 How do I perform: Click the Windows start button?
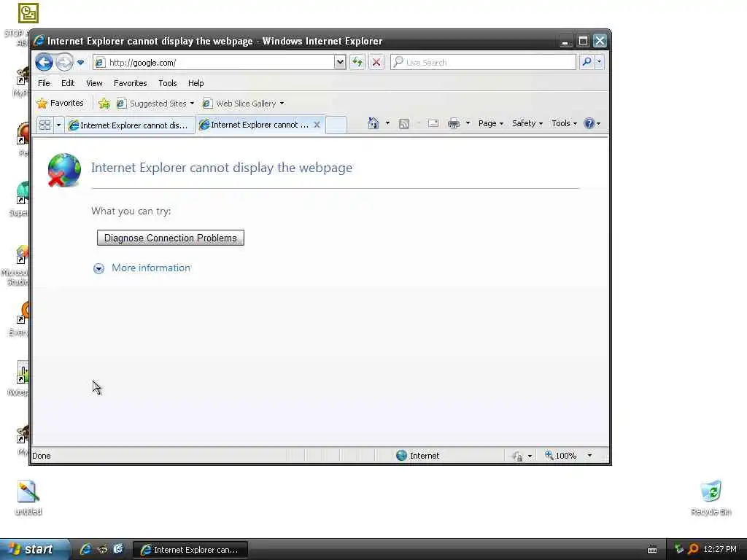click(x=35, y=549)
